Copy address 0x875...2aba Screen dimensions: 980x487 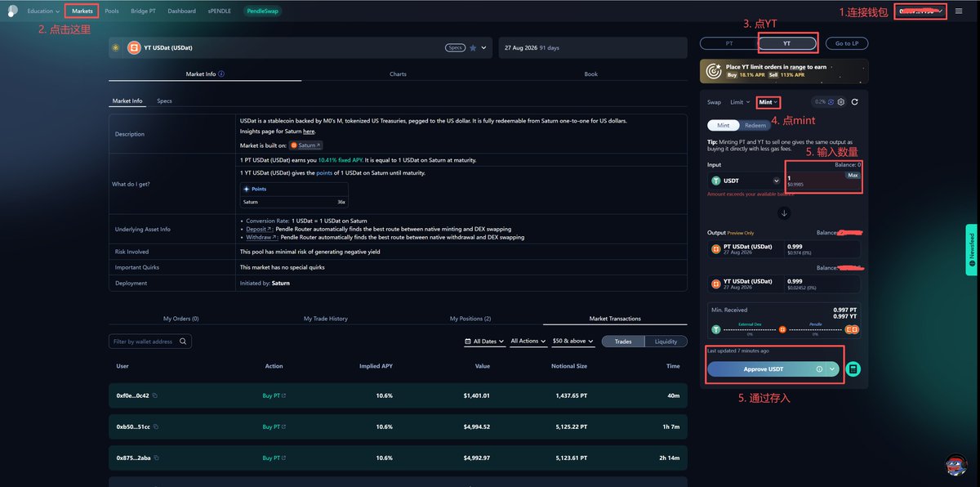[155, 458]
